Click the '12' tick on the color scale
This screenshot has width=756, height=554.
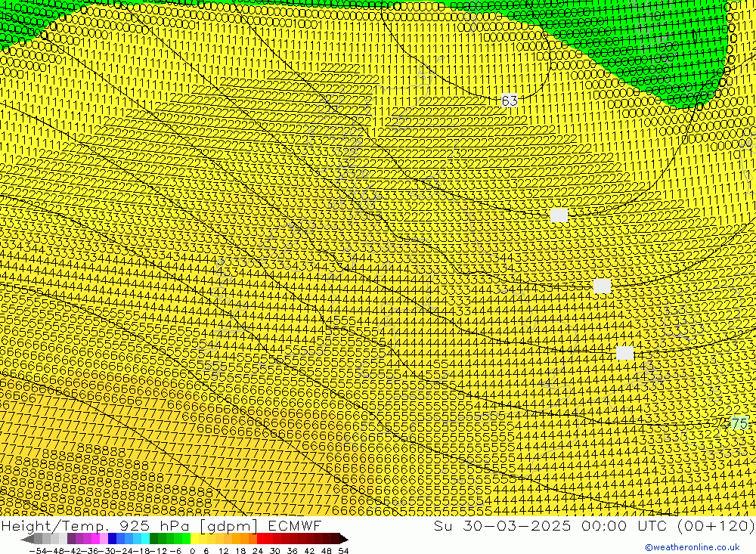point(224,551)
